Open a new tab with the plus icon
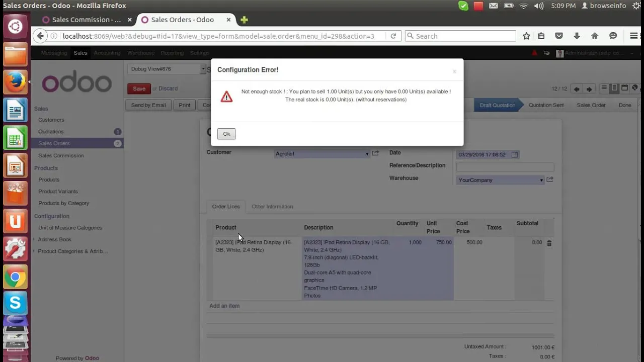 click(x=244, y=20)
